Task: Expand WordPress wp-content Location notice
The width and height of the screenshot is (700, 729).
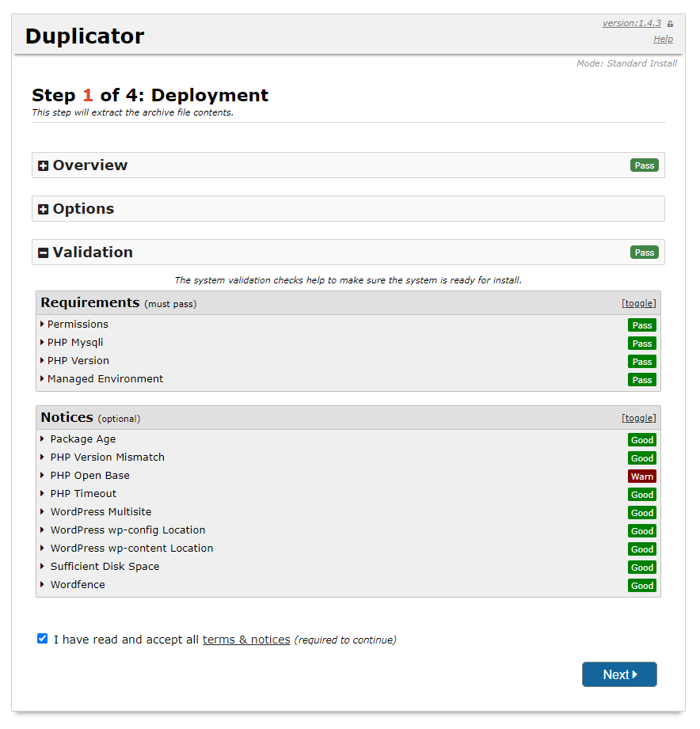Action: pyautogui.click(x=127, y=549)
